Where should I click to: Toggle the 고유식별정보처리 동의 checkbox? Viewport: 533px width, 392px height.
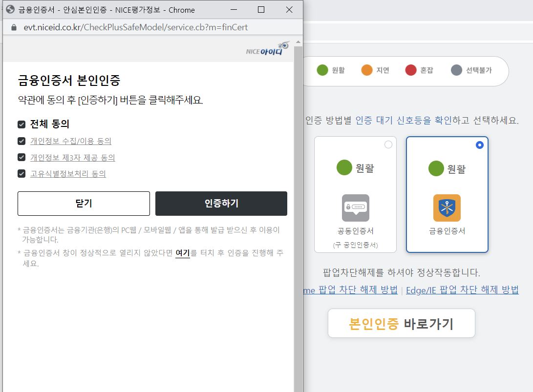[x=21, y=174]
